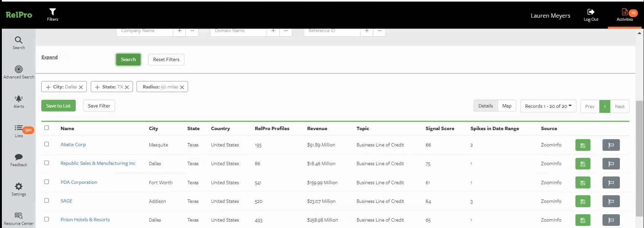Click Save to List
The image size is (644, 228).
(x=58, y=106)
